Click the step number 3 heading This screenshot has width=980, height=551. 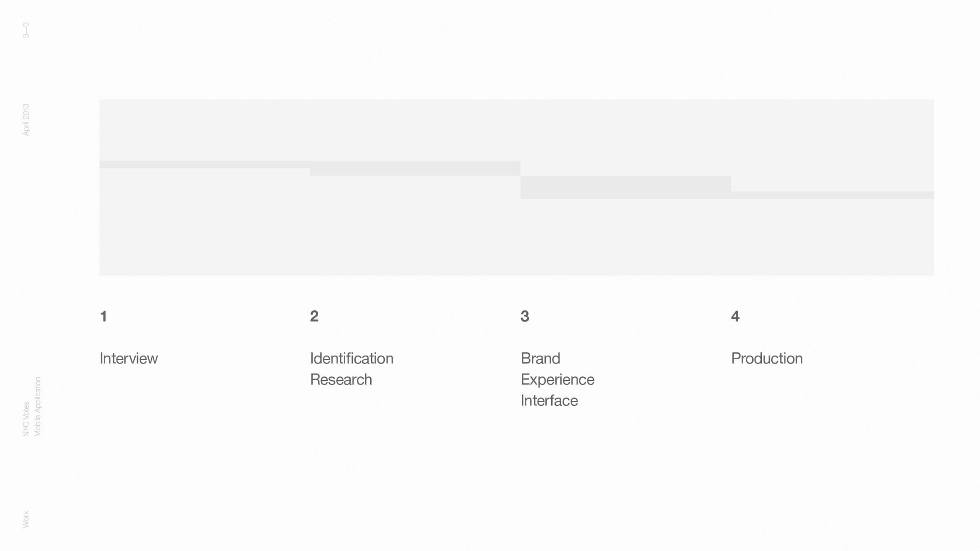point(524,316)
